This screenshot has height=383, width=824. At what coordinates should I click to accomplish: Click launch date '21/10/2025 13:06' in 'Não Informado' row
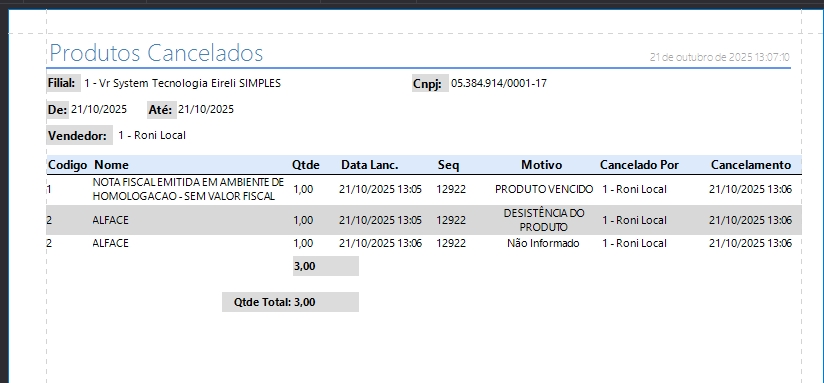380,243
